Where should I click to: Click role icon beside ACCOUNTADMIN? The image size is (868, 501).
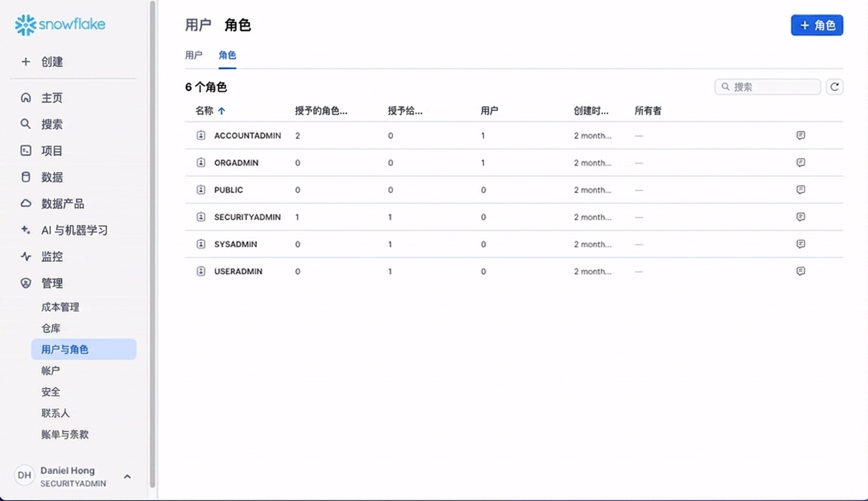click(x=201, y=135)
